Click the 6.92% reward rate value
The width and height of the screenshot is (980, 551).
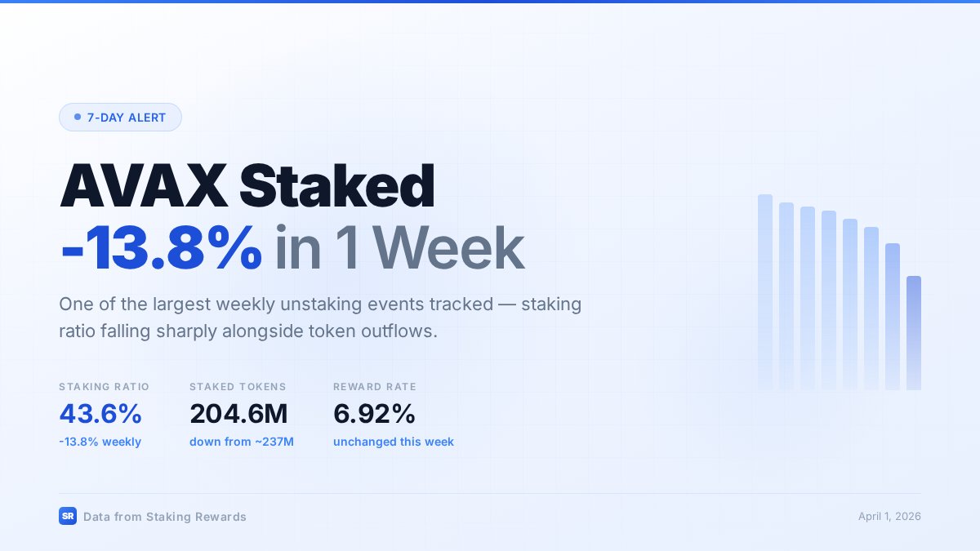click(x=374, y=414)
